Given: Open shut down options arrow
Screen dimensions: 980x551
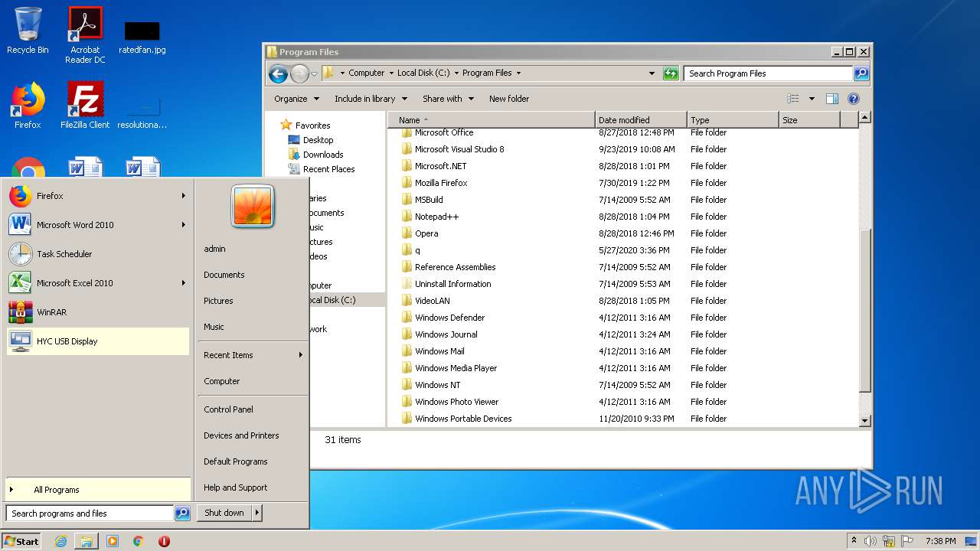Looking at the screenshot, I should click(x=257, y=513).
